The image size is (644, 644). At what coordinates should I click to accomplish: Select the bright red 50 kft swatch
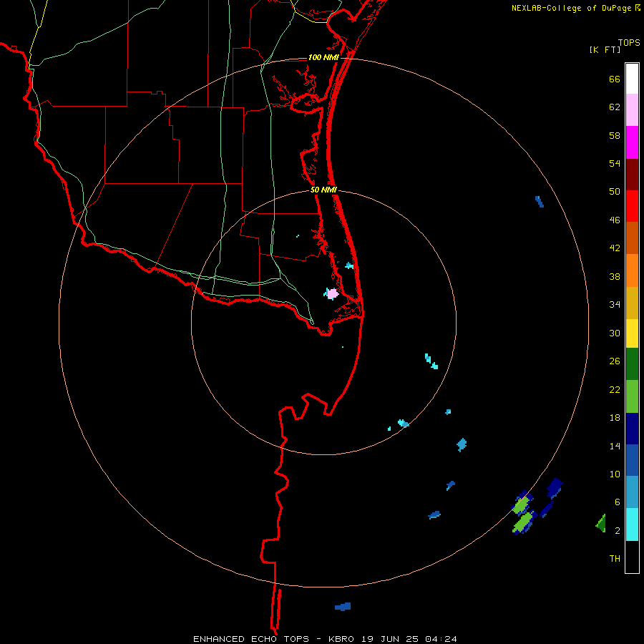(632, 206)
